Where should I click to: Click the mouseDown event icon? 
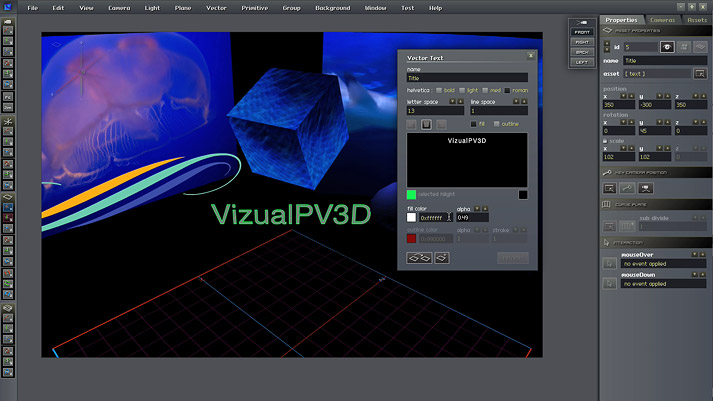[x=609, y=283]
